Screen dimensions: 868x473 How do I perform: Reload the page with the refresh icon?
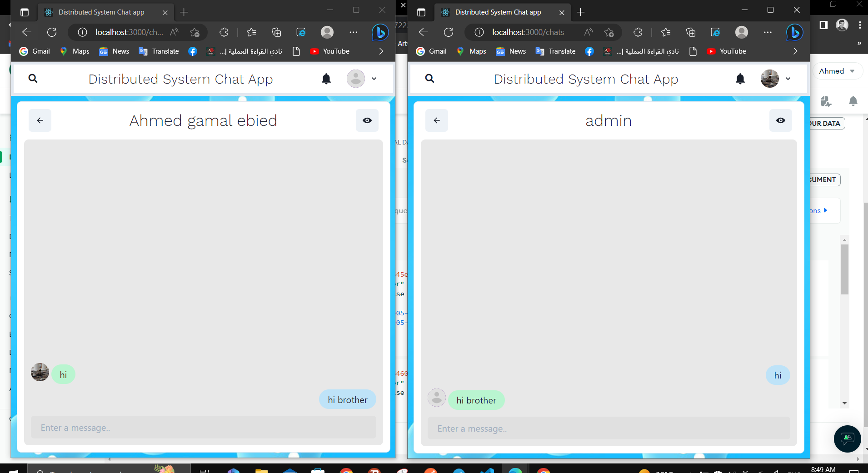tap(448, 32)
